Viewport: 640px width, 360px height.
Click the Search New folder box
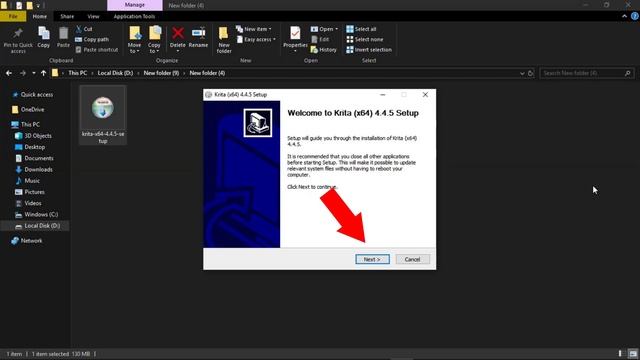(587, 73)
